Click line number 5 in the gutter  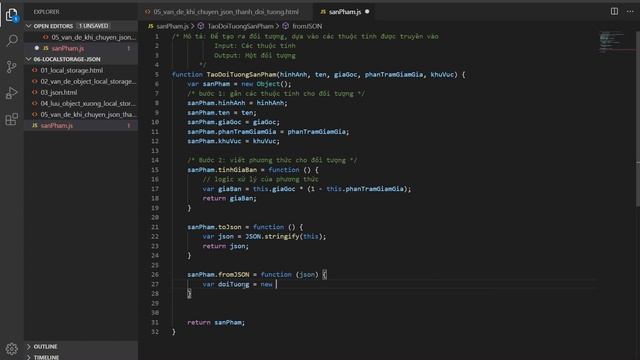tap(157, 74)
